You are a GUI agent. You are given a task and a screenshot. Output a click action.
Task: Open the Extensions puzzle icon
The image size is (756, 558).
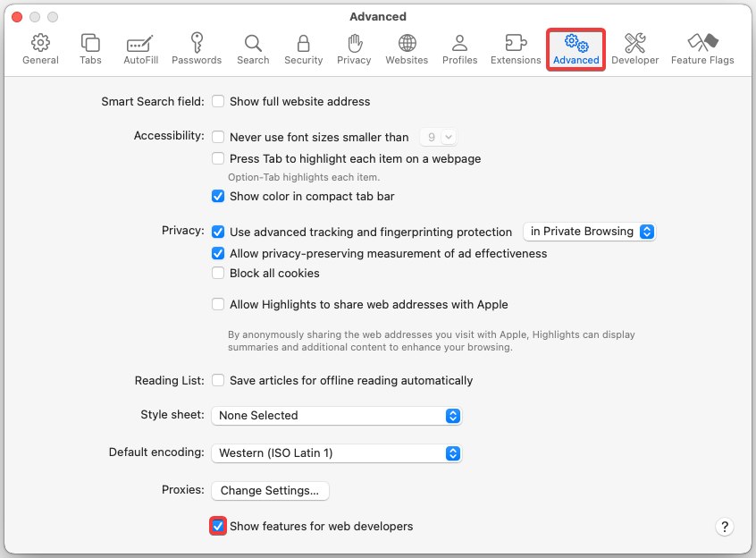[516, 49]
